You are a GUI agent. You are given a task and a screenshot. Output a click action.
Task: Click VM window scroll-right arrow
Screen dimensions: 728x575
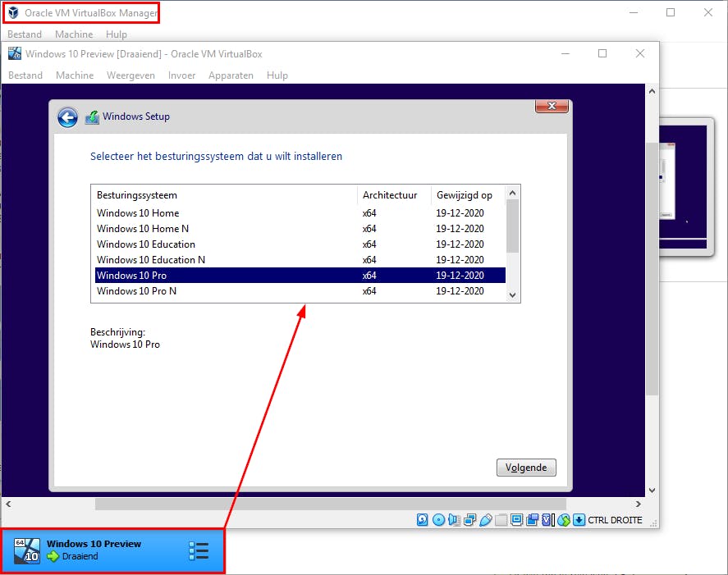pyautogui.click(x=639, y=504)
